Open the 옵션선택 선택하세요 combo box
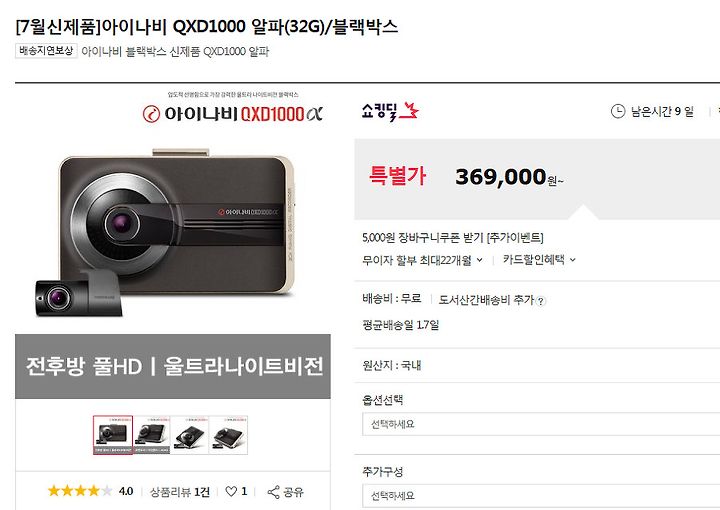The image size is (720, 510). [541, 424]
